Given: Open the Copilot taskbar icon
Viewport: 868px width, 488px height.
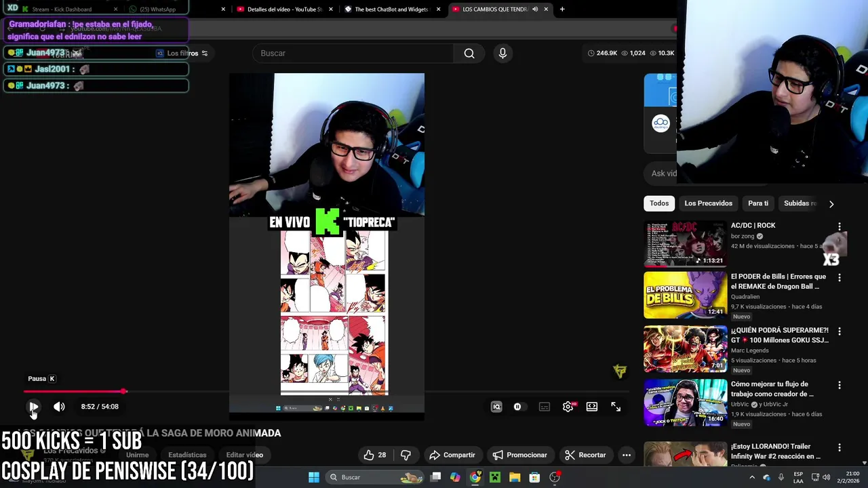Looking at the screenshot, I should tap(455, 477).
